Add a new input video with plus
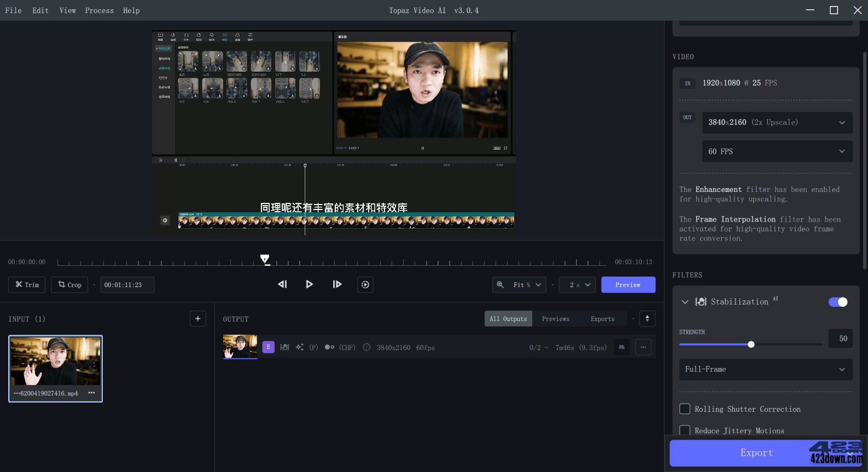 pos(198,319)
